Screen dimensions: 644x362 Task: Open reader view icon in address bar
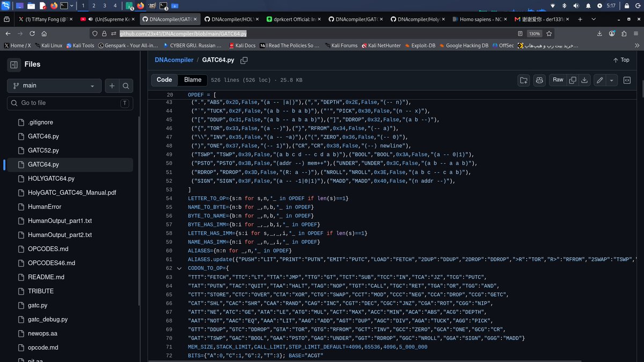(x=520, y=33)
